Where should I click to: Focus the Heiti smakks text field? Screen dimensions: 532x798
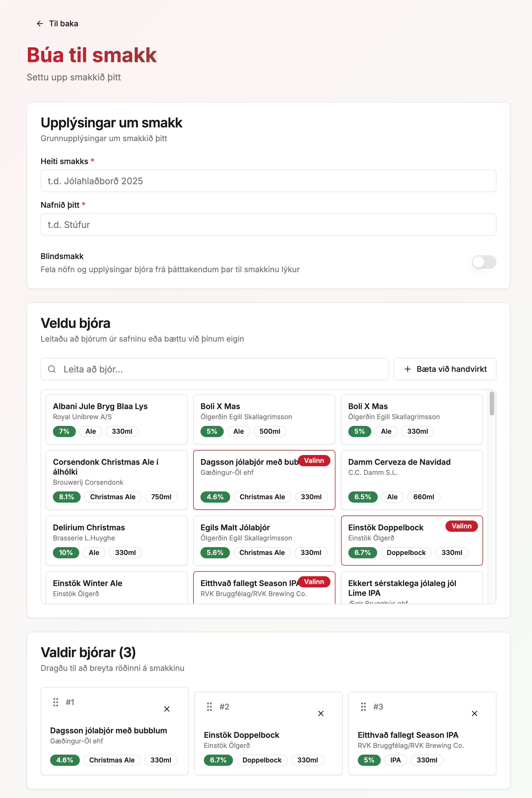(268, 181)
